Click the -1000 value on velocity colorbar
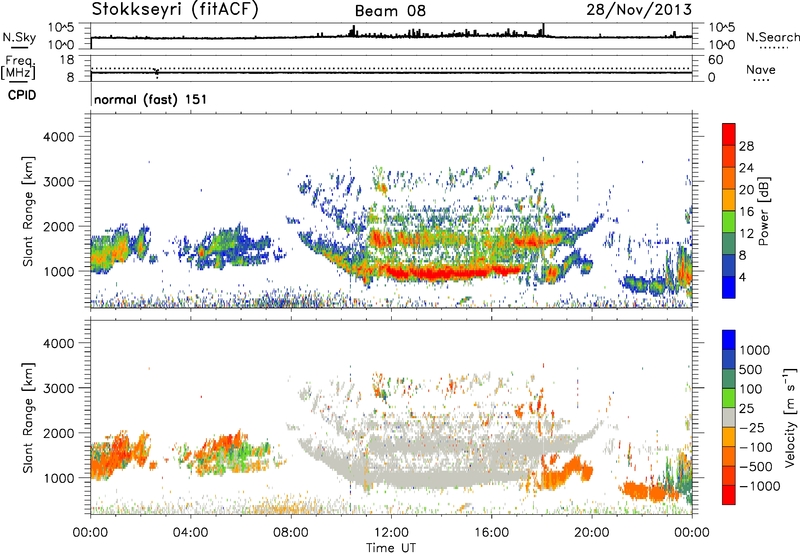 click(x=760, y=486)
